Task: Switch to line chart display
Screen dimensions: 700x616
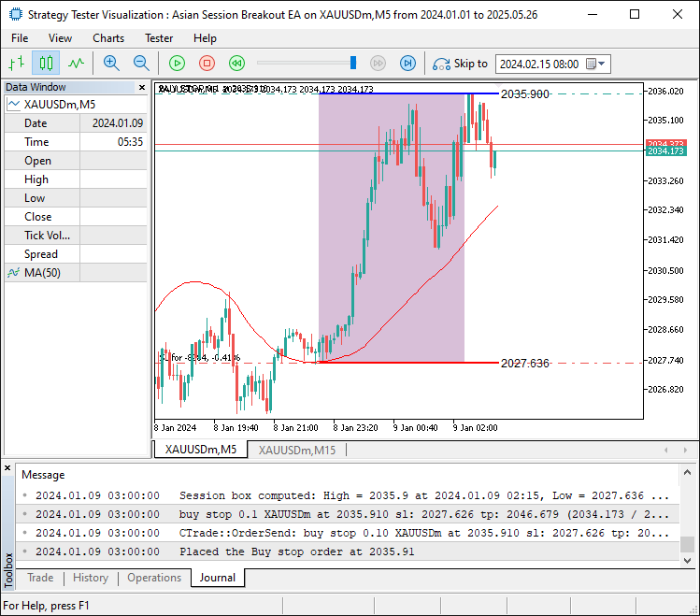Action: [x=76, y=64]
